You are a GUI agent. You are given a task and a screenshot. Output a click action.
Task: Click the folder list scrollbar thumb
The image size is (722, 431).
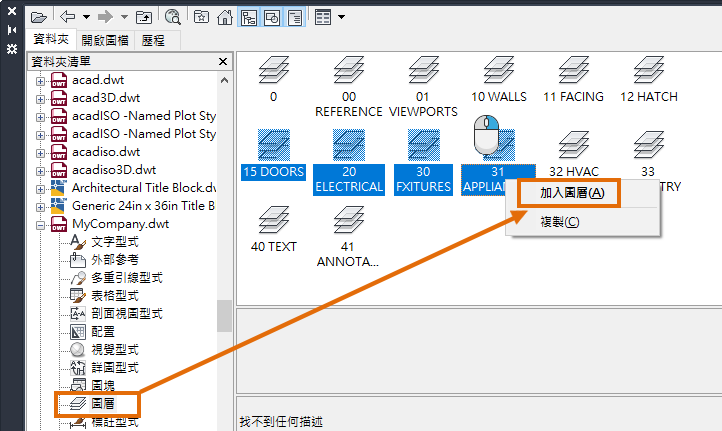224,316
